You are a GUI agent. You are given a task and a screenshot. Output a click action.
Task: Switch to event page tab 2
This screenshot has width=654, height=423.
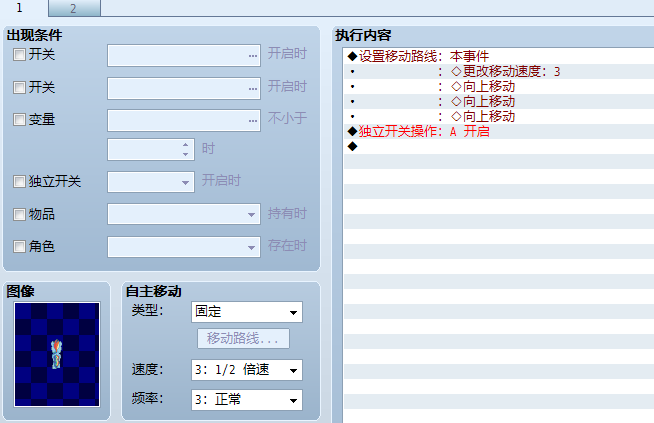74,8
